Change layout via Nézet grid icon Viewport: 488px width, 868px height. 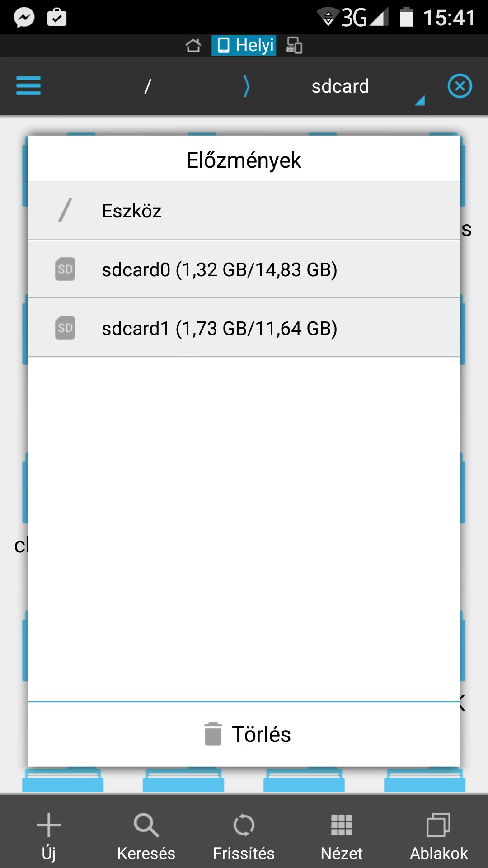coord(342,825)
